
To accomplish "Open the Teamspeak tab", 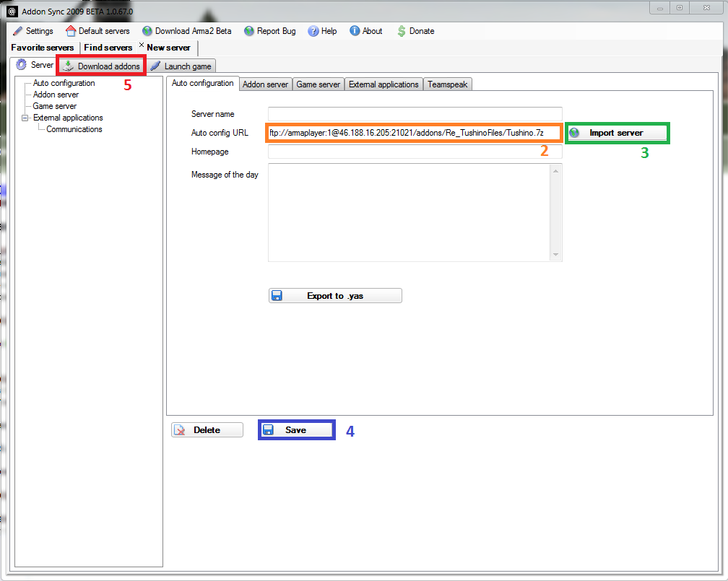I will pos(448,84).
